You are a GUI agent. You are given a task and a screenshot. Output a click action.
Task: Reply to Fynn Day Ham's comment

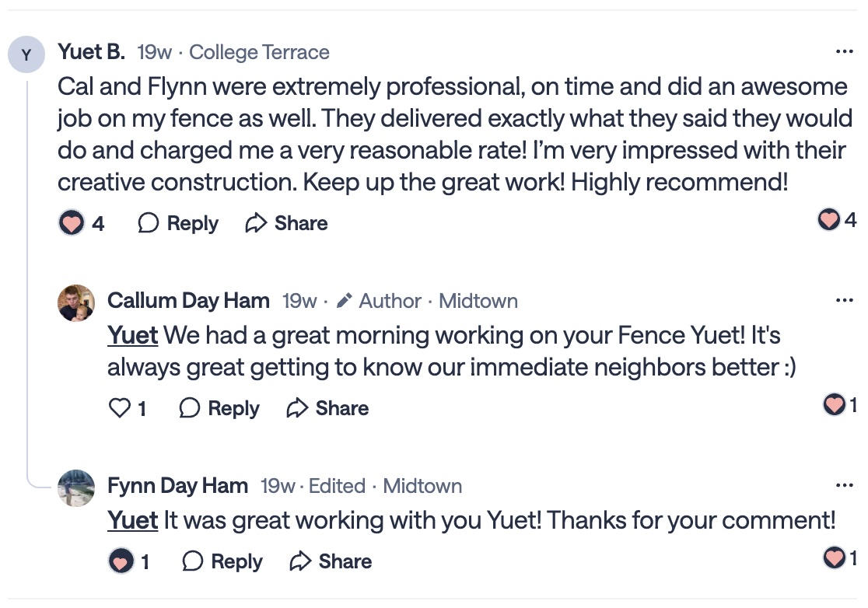click(222, 561)
